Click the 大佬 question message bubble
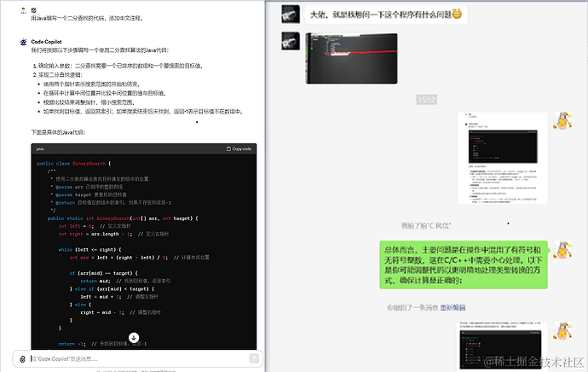Screen dimensions: 588x372 click(386, 15)
